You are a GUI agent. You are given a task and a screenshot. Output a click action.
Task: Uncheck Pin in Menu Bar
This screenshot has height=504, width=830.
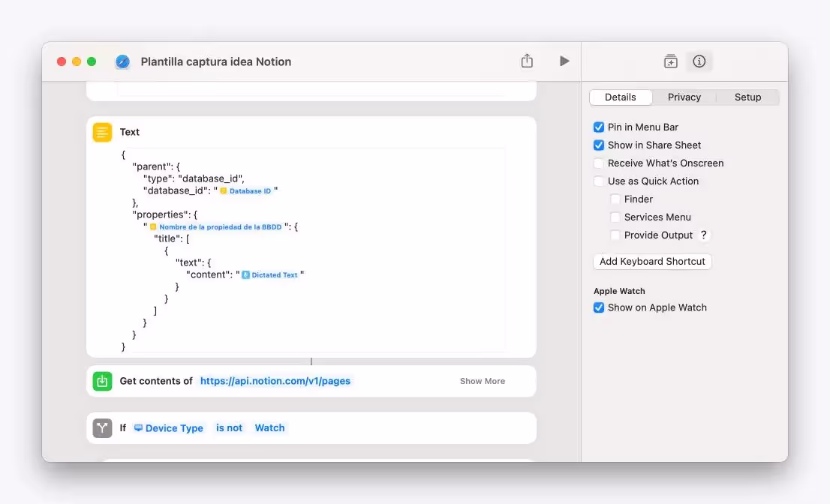click(599, 127)
